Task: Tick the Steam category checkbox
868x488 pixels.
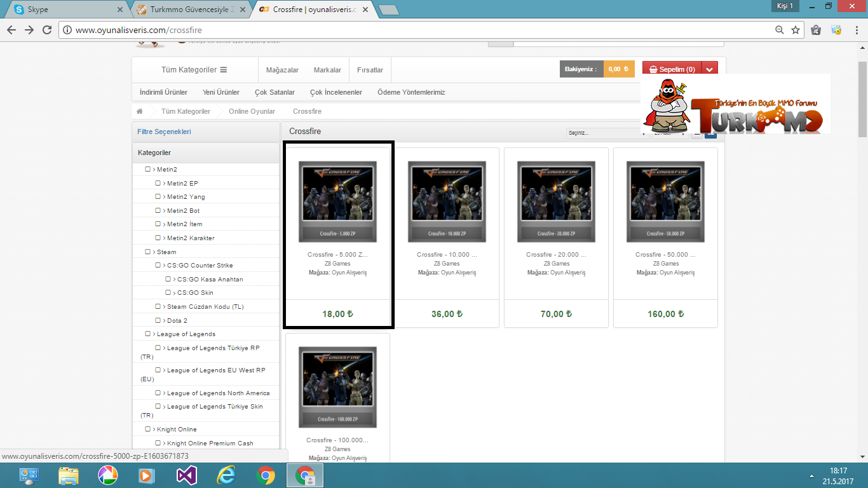Action: [x=148, y=252]
